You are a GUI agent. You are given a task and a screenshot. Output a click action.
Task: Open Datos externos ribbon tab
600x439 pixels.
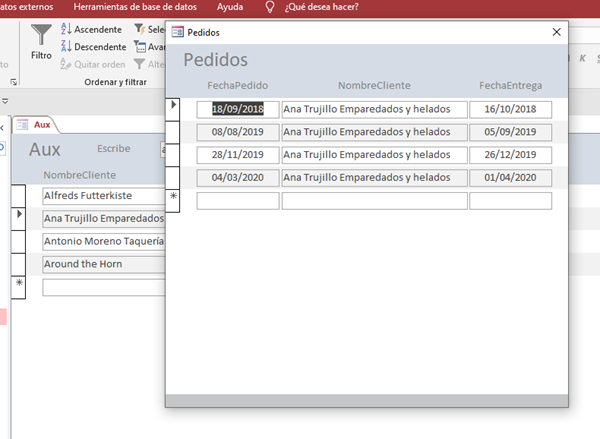26,7
